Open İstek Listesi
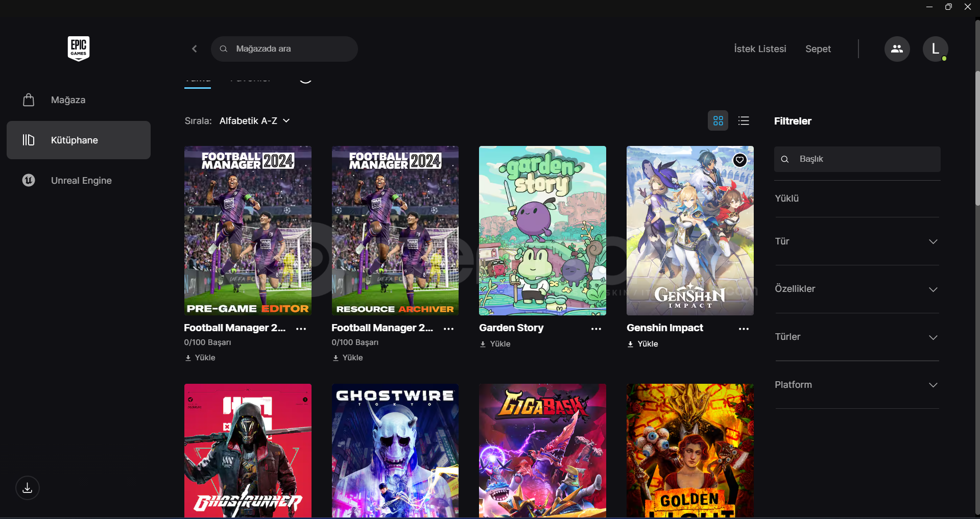 (760, 49)
